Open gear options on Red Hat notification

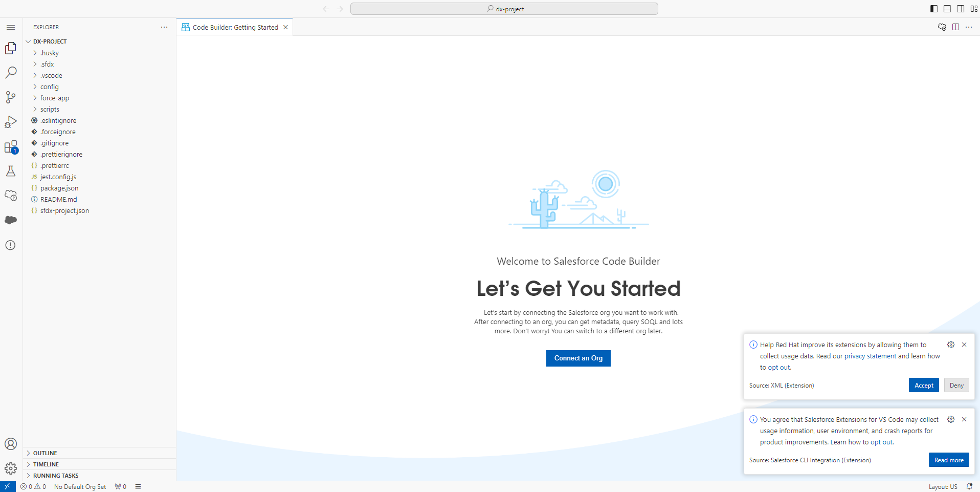click(951, 345)
